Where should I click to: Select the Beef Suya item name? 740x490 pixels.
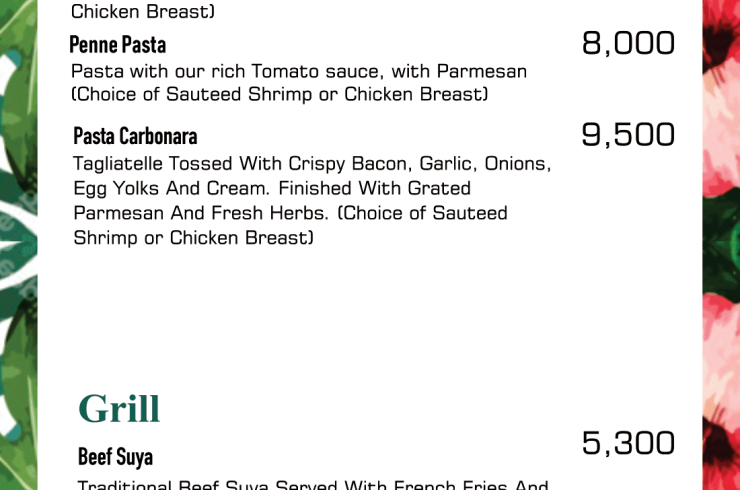(115, 457)
